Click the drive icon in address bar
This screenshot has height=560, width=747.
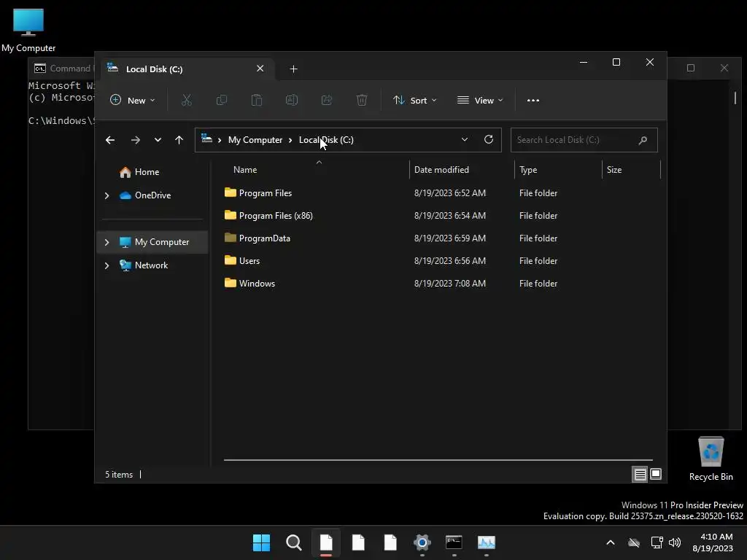pyautogui.click(x=206, y=139)
